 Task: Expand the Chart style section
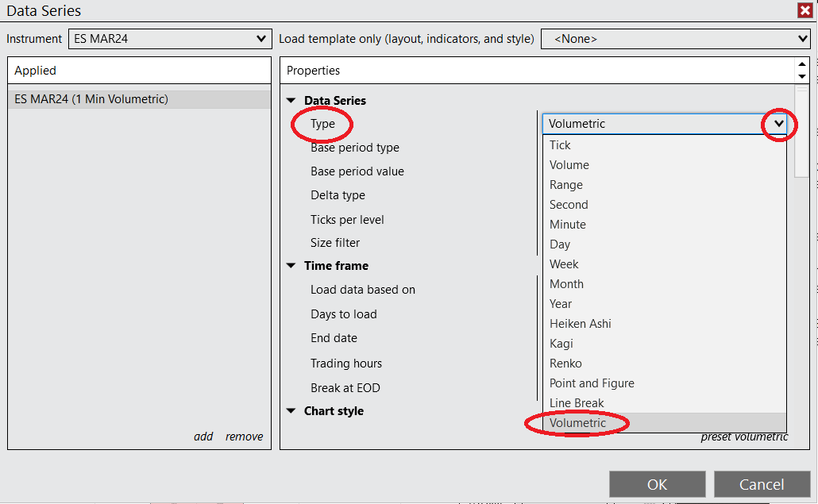coord(291,410)
